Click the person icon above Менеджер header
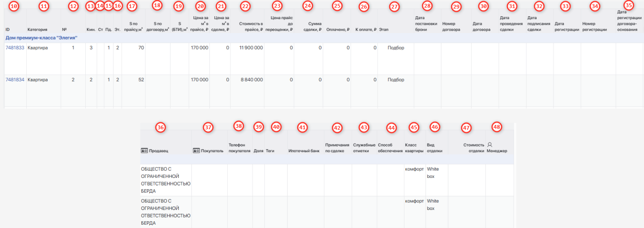 tap(490, 145)
